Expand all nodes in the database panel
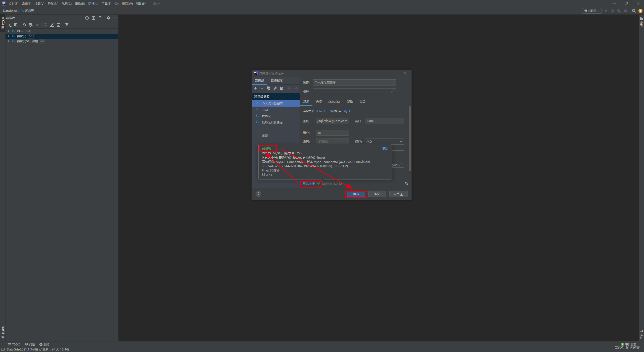 coord(94,18)
